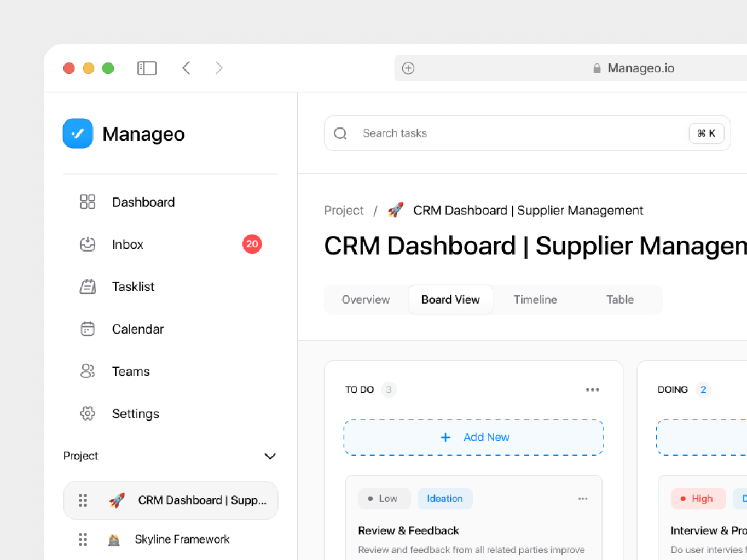
Task: Click the Tasklist icon
Action: tap(88, 287)
